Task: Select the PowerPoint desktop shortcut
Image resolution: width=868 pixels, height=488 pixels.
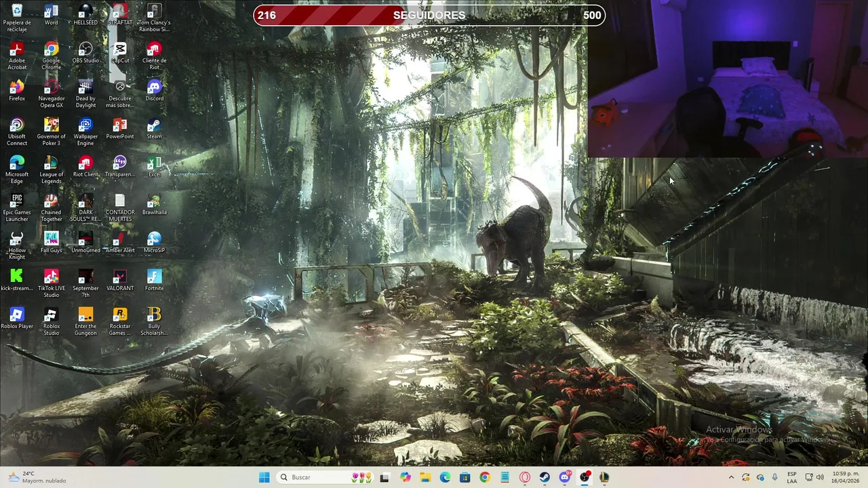Action: [120, 129]
